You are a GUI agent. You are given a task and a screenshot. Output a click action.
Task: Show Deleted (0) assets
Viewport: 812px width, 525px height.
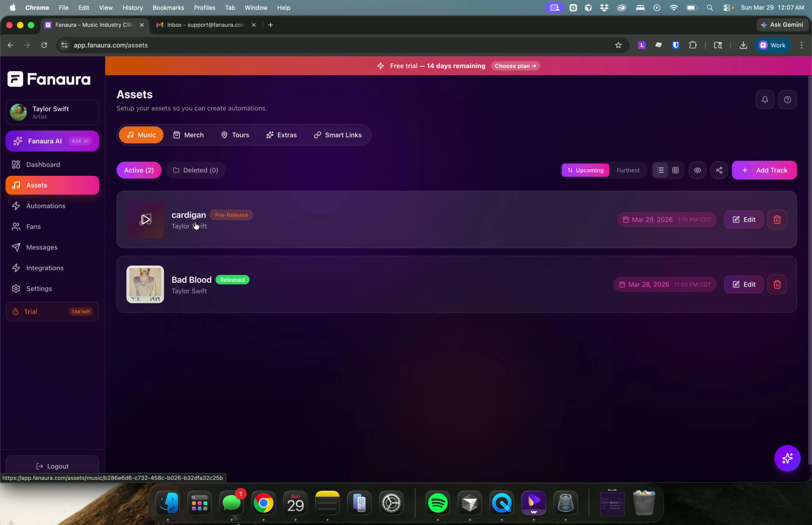pyautogui.click(x=195, y=170)
